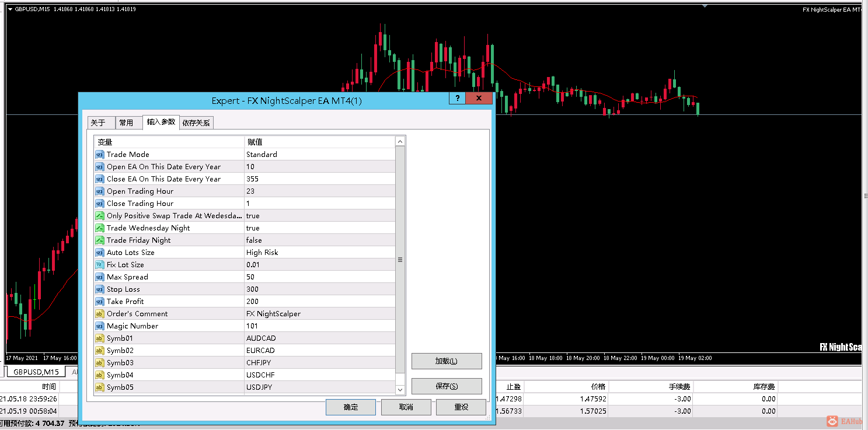Click the type icon beside Trade Mode

pos(100,155)
